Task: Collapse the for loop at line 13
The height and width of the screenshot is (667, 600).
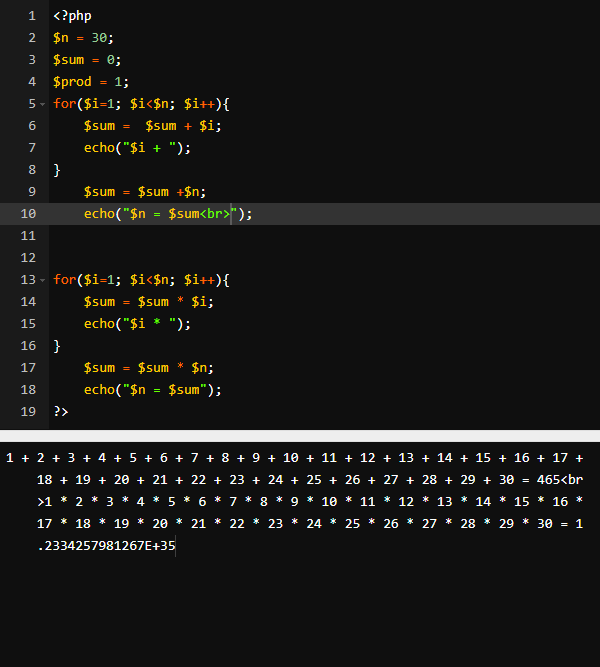Action: (x=43, y=280)
